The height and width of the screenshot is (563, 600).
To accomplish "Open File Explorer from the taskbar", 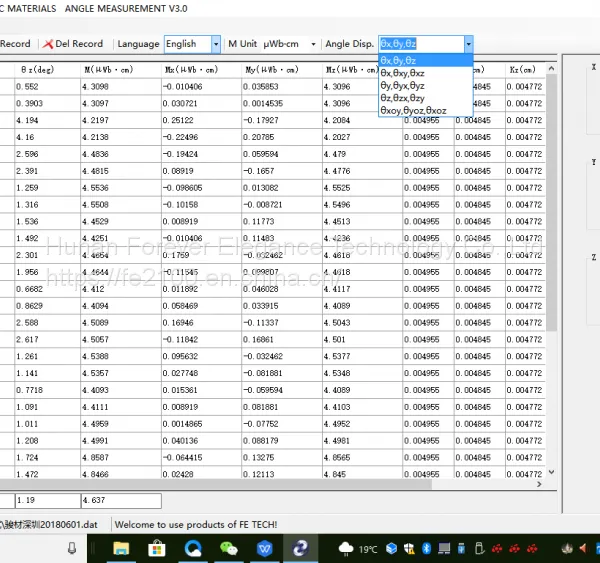I will point(121,549).
